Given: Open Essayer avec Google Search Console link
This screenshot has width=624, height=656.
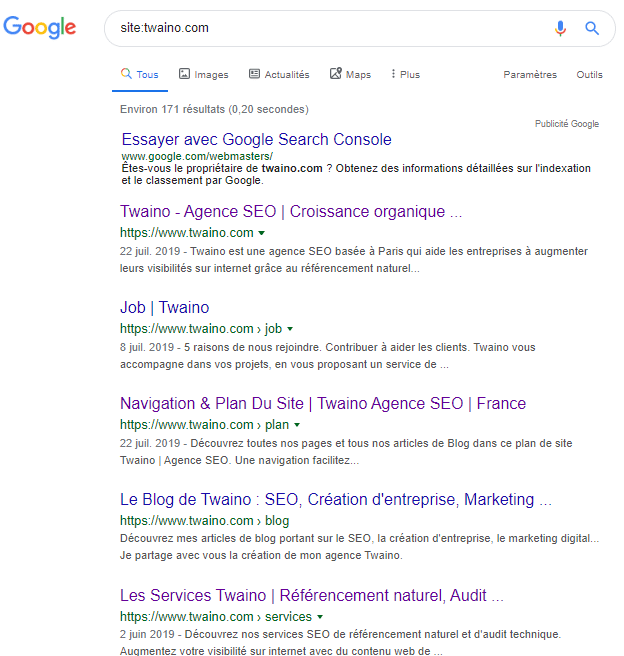Looking at the screenshot, I should tap(256, 139).
